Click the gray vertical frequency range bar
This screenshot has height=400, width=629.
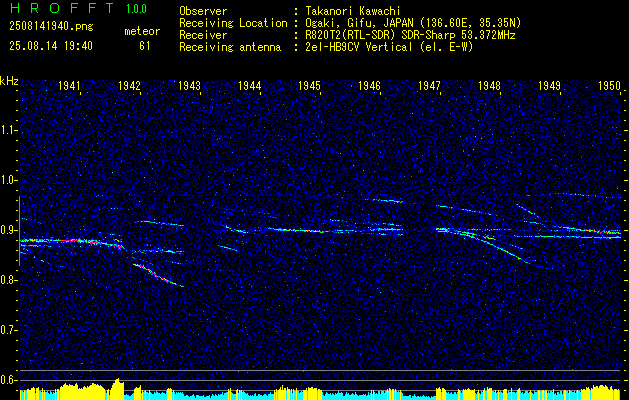(x=20, y=231)
